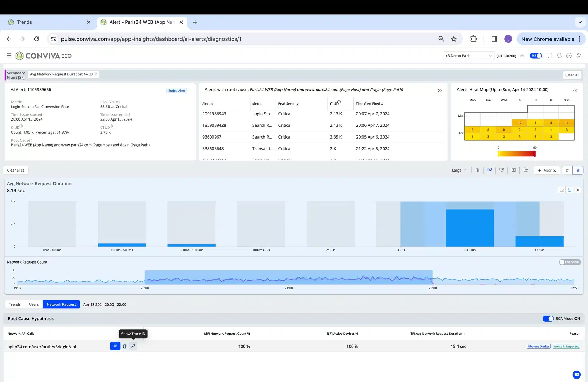Image resolution: width=588 pixels, height=382 pixels.
Task: Switch to the Trends tab below the chart
Action: pos(15,304)
